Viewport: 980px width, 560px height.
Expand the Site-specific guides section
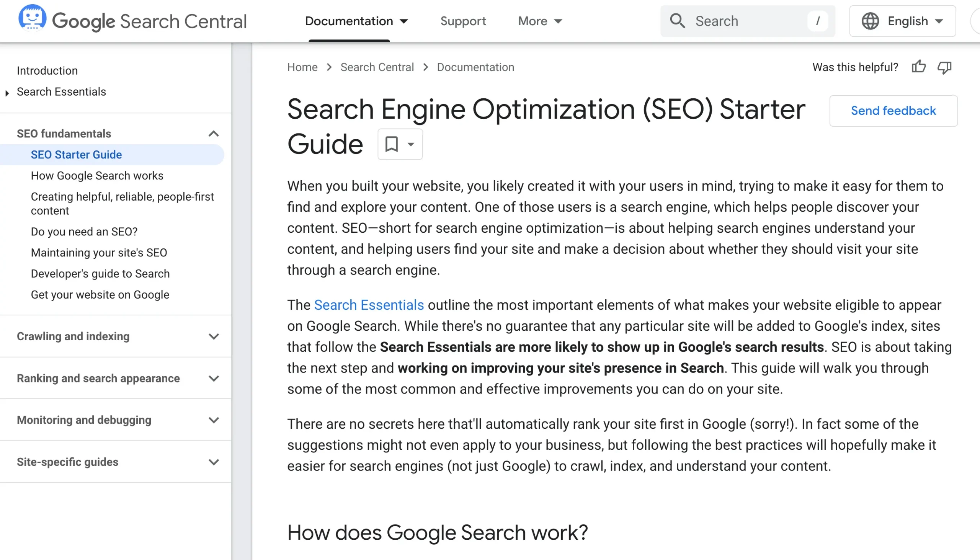[214, 462]
